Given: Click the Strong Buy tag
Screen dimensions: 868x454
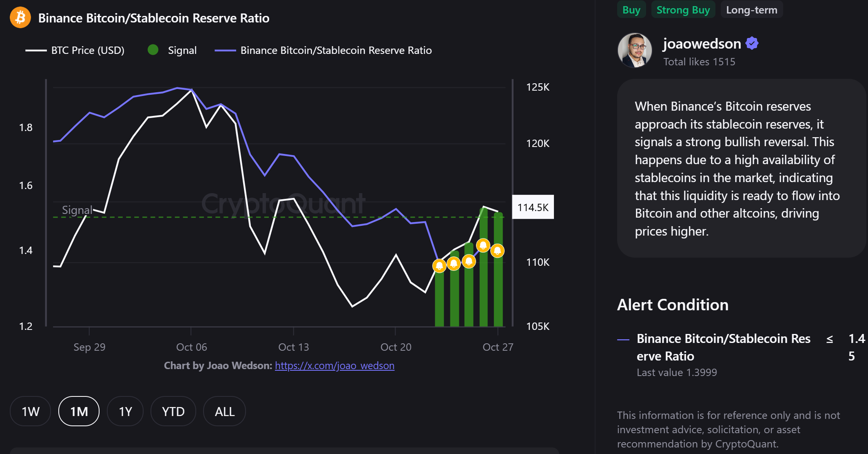Looking at the screenshot, I should coord(683,10).
